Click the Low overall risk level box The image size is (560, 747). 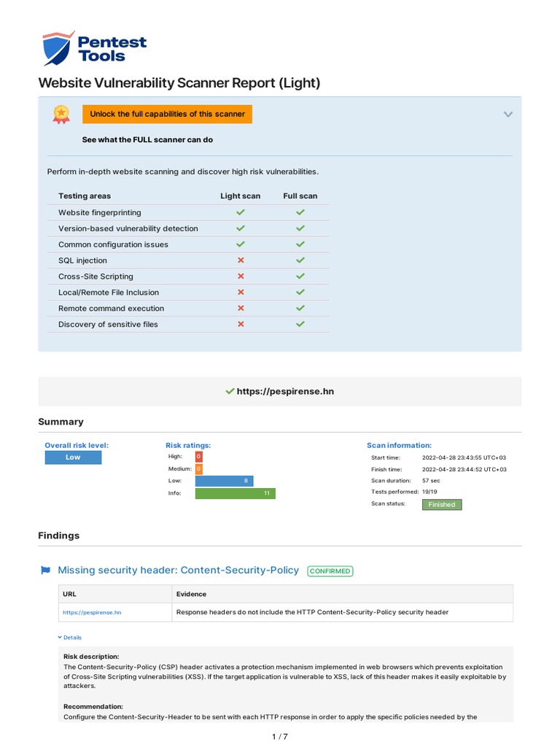74,457
